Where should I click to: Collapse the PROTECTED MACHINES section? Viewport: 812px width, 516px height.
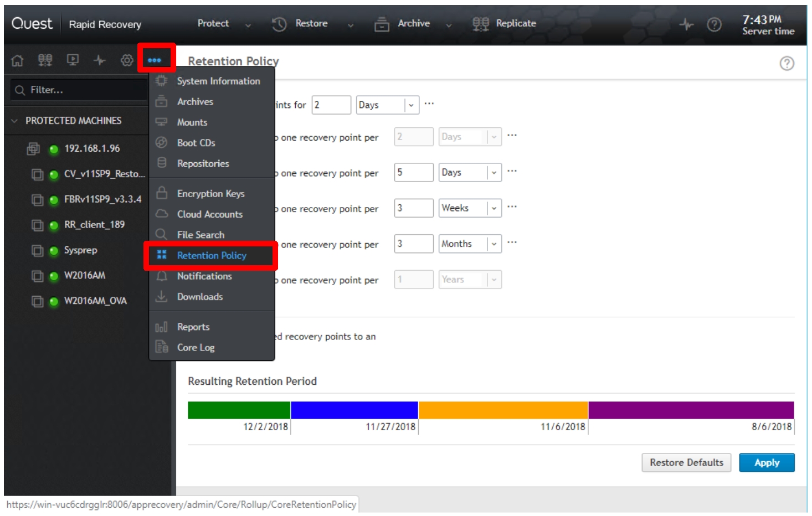click(14, 121)
